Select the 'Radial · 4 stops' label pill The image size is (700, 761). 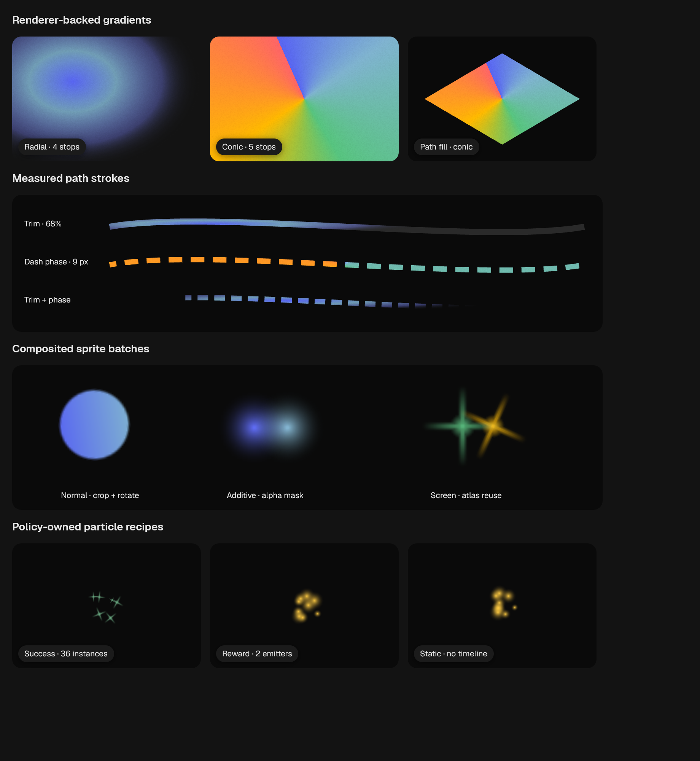(x=52, y=147)
